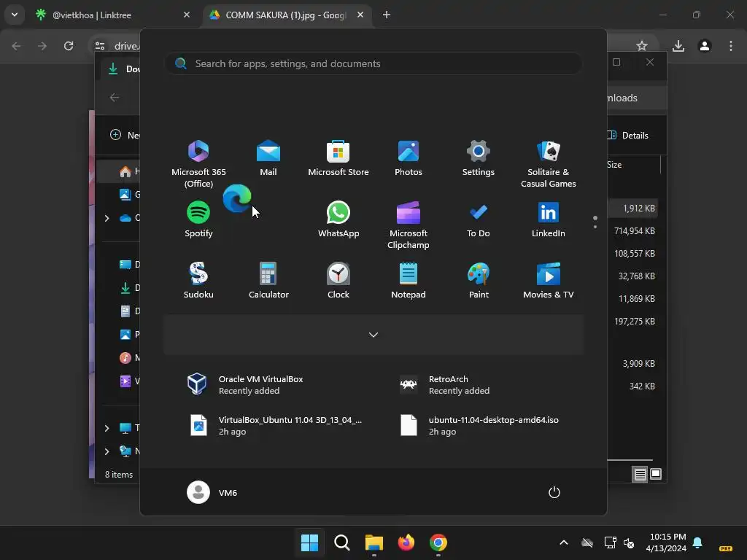747x560 pixels.
Task: Click the Size column header in Explorer
Action: [x=614, y=165]
